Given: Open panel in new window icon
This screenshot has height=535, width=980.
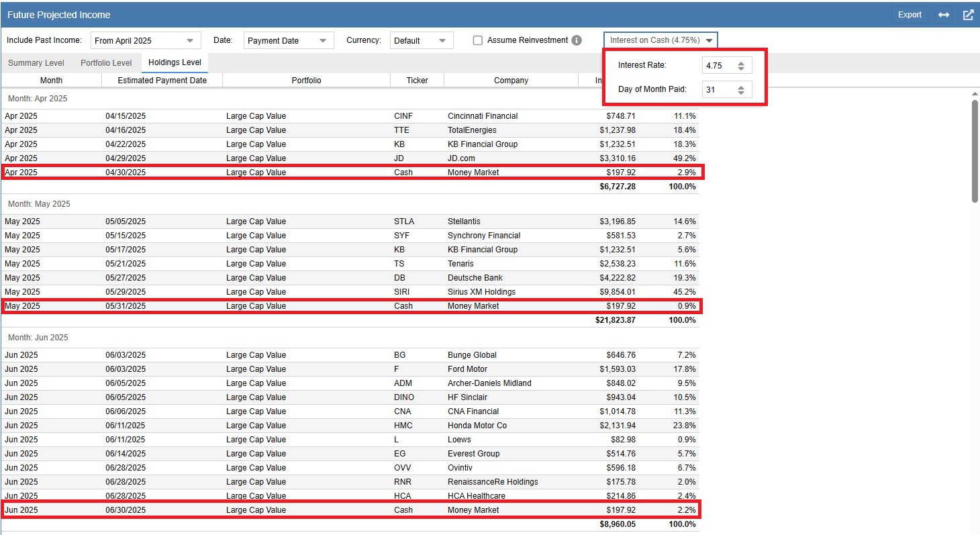Looking at the screenshot, I should pos(968,15).
